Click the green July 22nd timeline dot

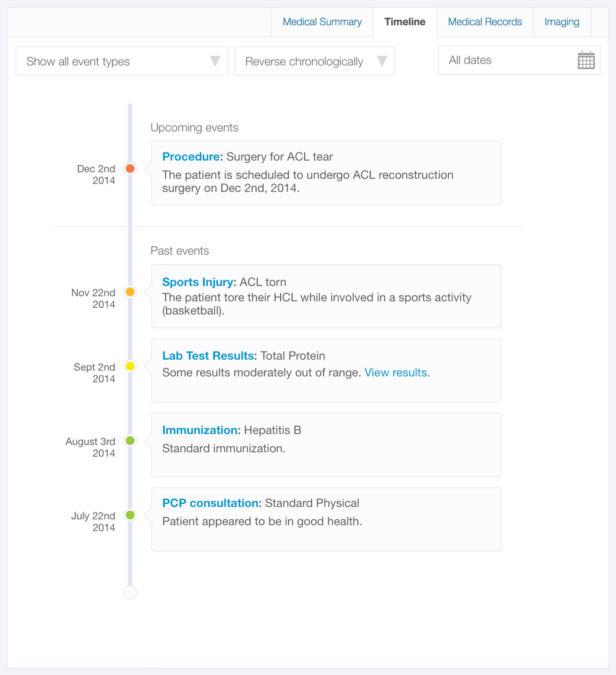pyautogui.click(x=130, y=515)
